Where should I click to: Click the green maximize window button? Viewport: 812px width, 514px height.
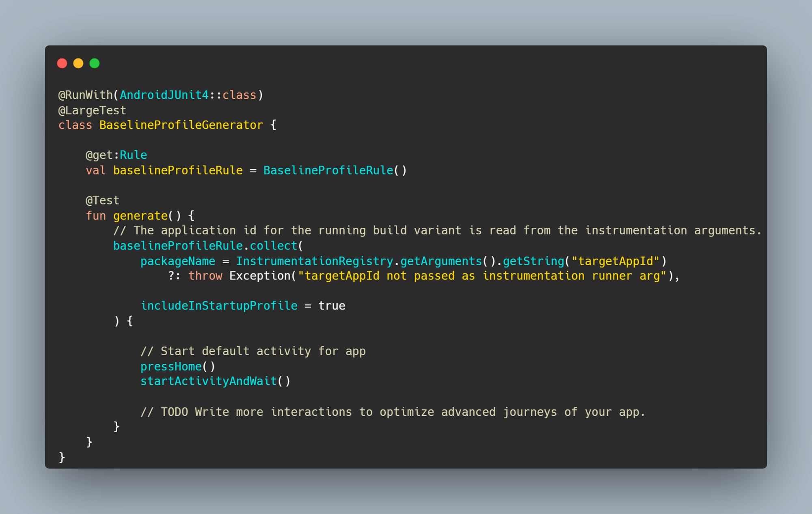(x=95, y=63)
